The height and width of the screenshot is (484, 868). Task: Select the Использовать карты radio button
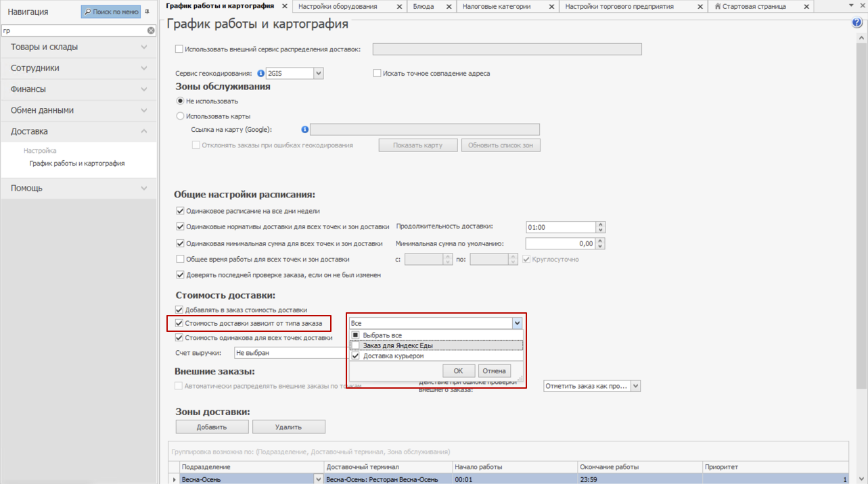coord(180,116)
